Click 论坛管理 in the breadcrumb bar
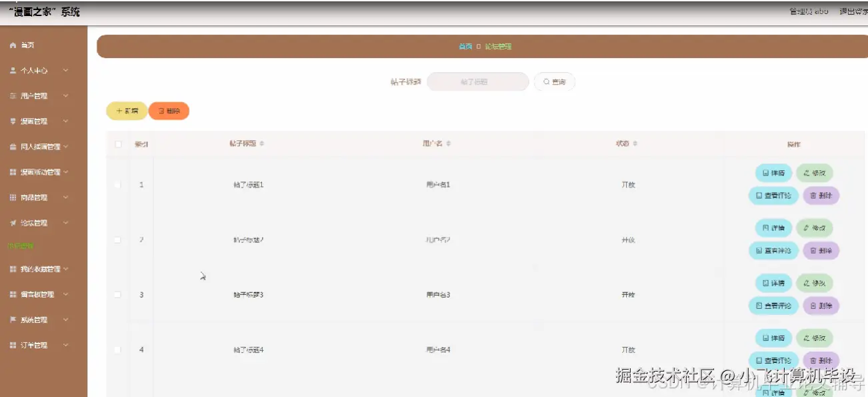Image resolution: width=868 pixels, height=397 pixels. coord(498,47)
